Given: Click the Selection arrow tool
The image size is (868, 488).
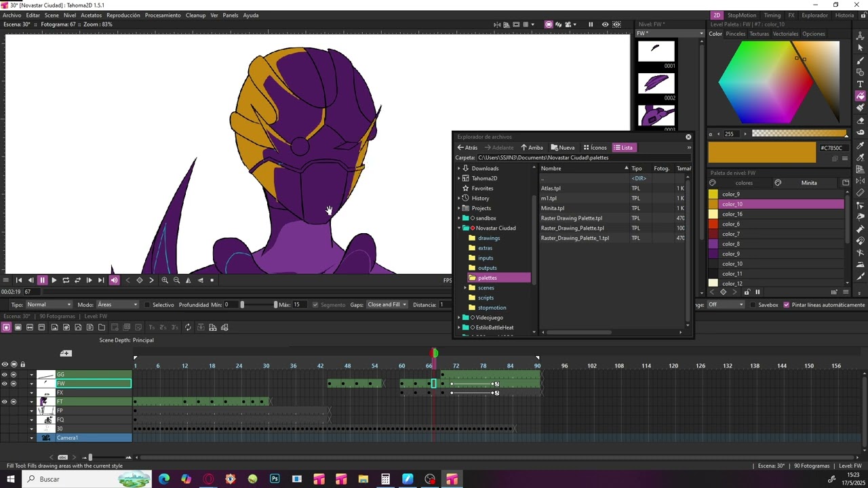Looking at the screenshot, I should tap(861, 47).
